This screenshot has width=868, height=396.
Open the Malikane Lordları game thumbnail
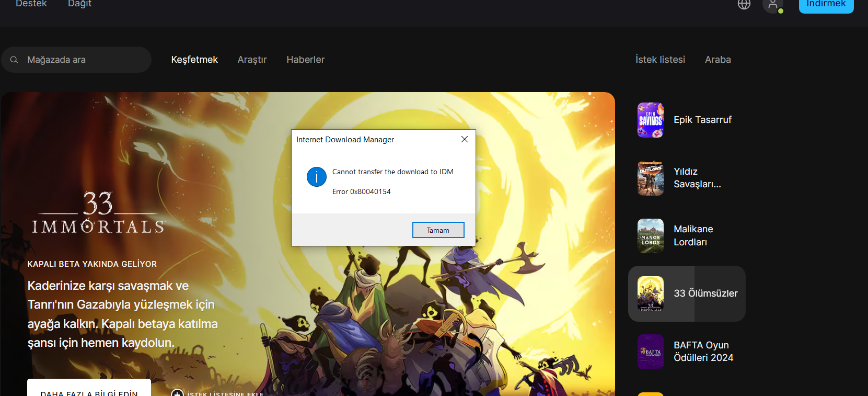click(651, 236)
